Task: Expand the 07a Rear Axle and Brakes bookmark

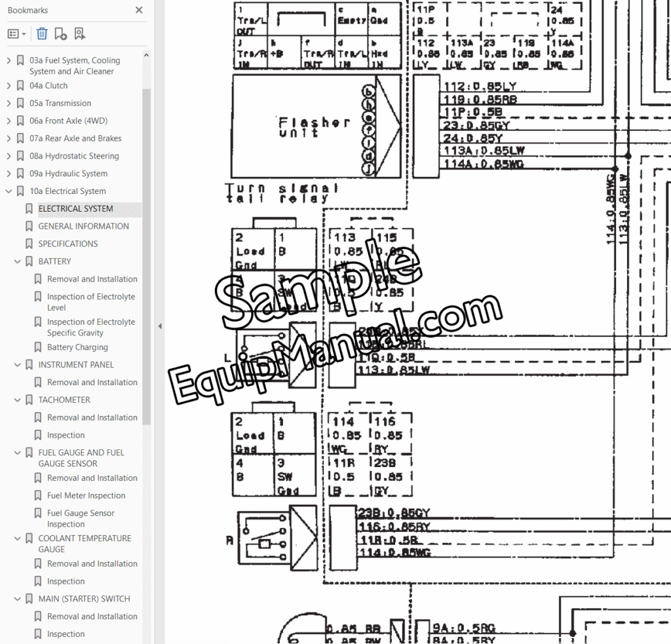Action: tap(9, 138)
